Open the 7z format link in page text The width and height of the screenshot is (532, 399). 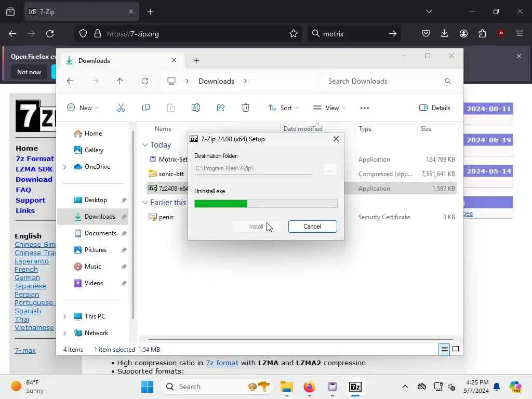(x=222, y=363)
